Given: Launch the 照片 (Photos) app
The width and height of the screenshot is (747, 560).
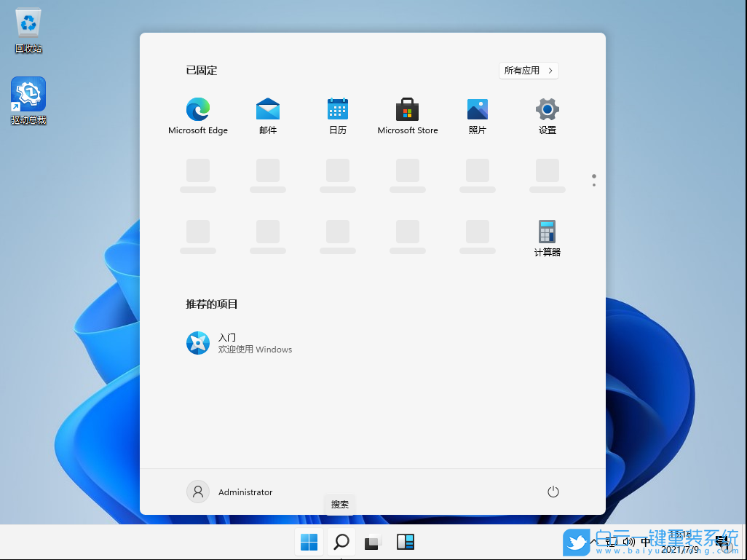Looking at the screenshot, I should click(477, 111).
